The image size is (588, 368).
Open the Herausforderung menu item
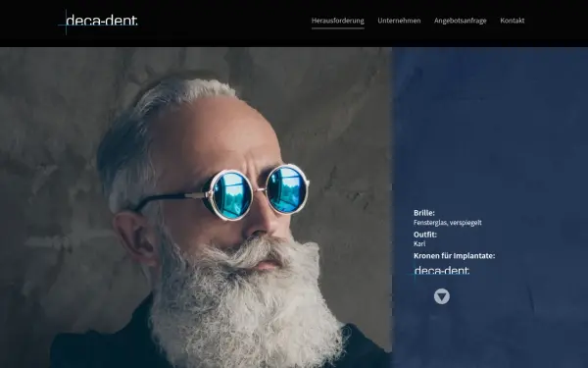click(x=337, y=21)
